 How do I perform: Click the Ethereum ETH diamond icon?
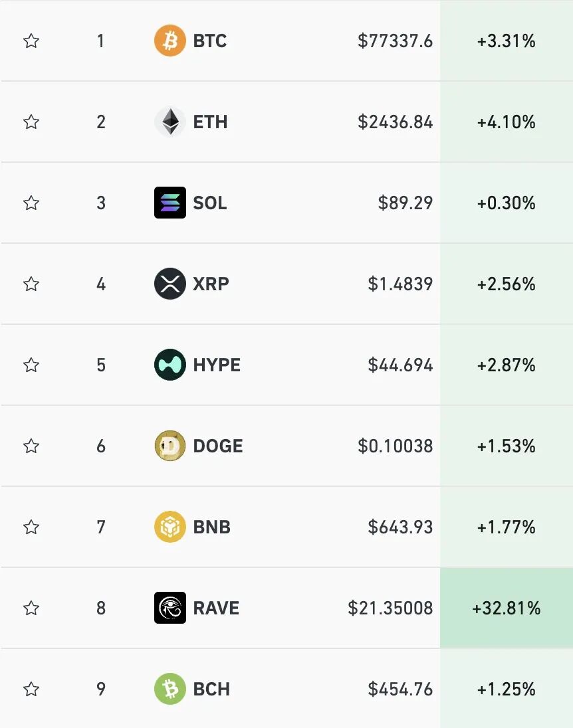pyautogui.click(x=170, y=122)
